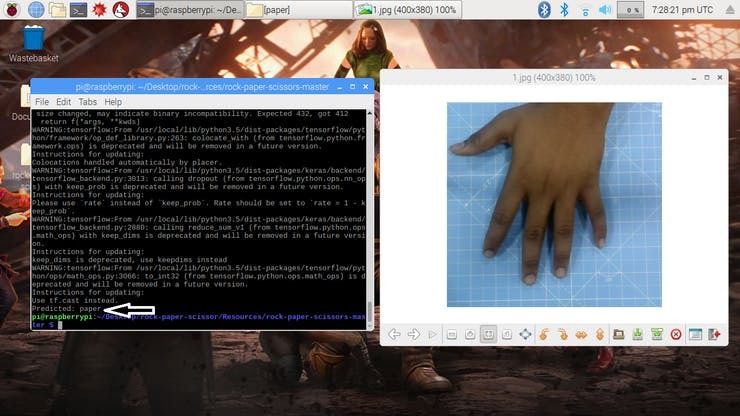Rotate image clockwise
This screenshot has width=740, height=416.
point(563,334)
